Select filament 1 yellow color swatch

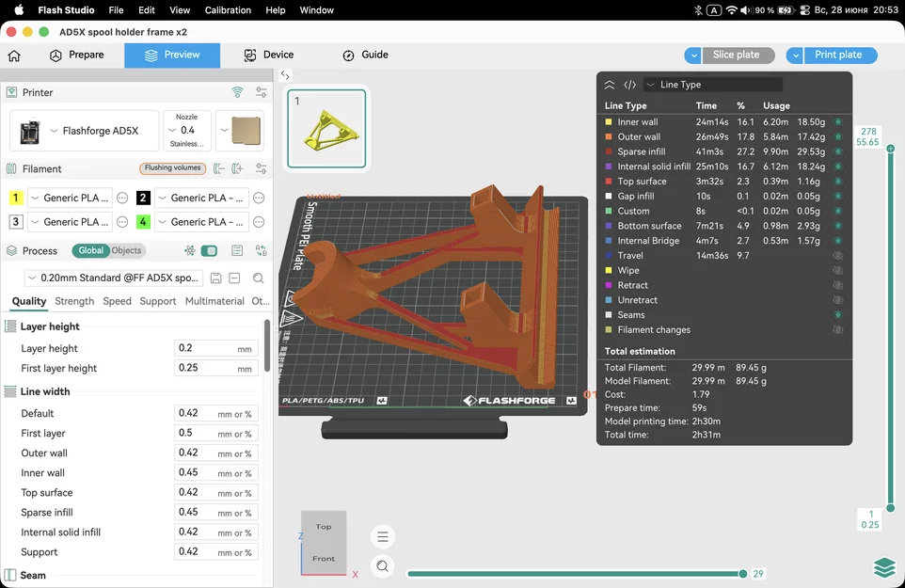pyautogui.click(x=16, y=198)
